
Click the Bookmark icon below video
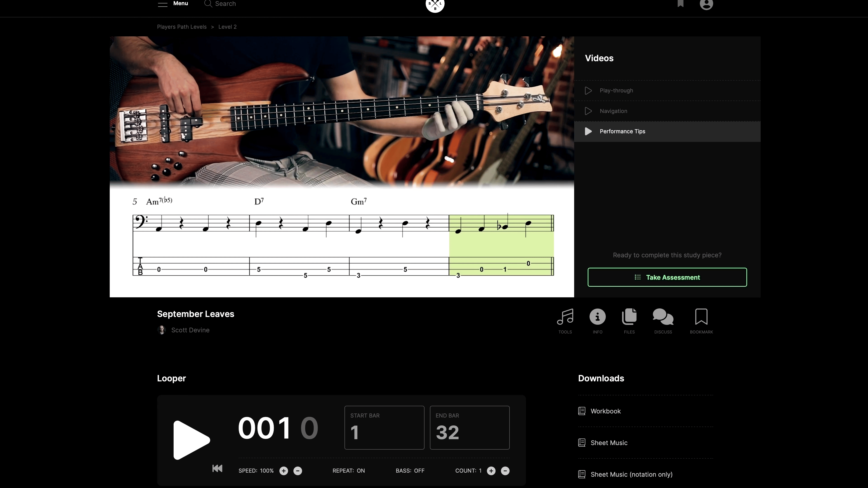(701, 317)
